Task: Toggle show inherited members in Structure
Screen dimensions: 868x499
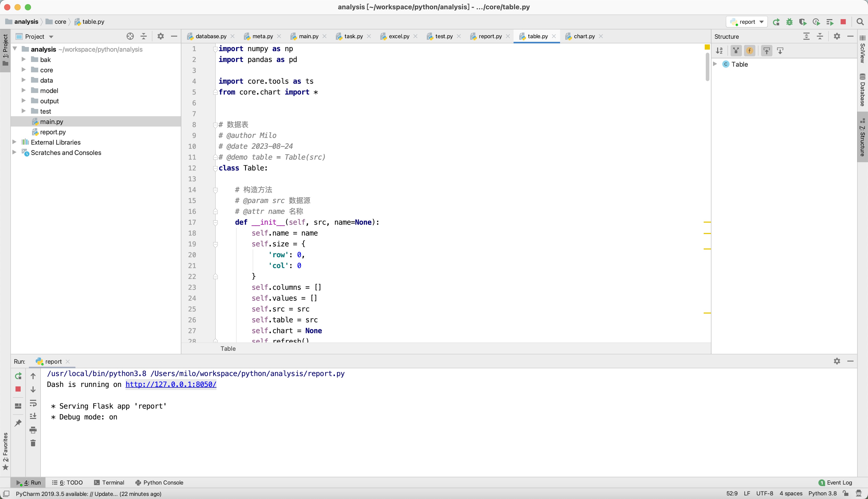Action: 736,51
